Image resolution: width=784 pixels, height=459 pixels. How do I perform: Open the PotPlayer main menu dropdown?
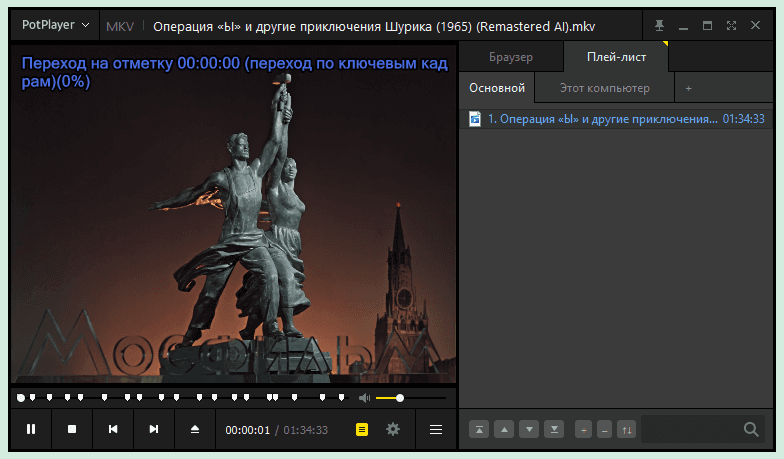point(55,25)
